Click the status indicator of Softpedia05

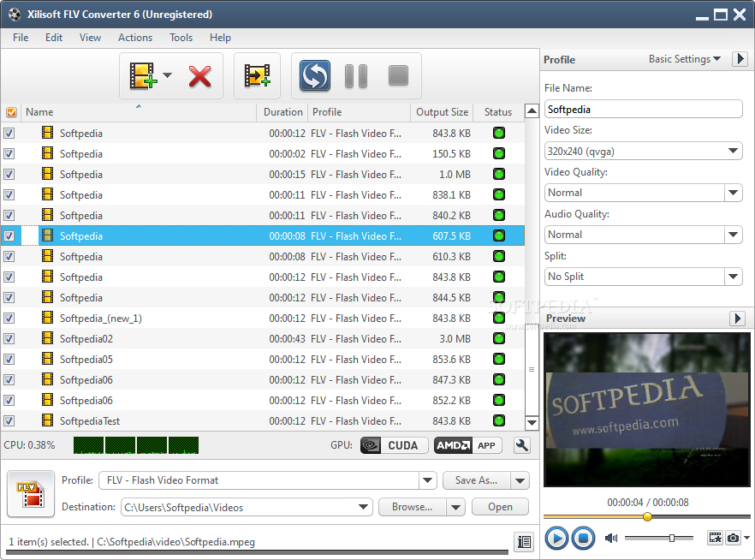499,360
